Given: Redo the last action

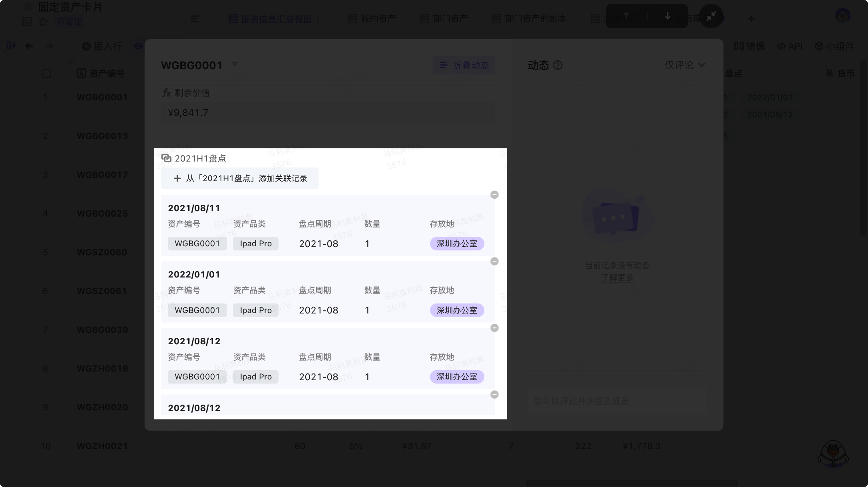Looking at the screenshot, I should pos(49,46).
